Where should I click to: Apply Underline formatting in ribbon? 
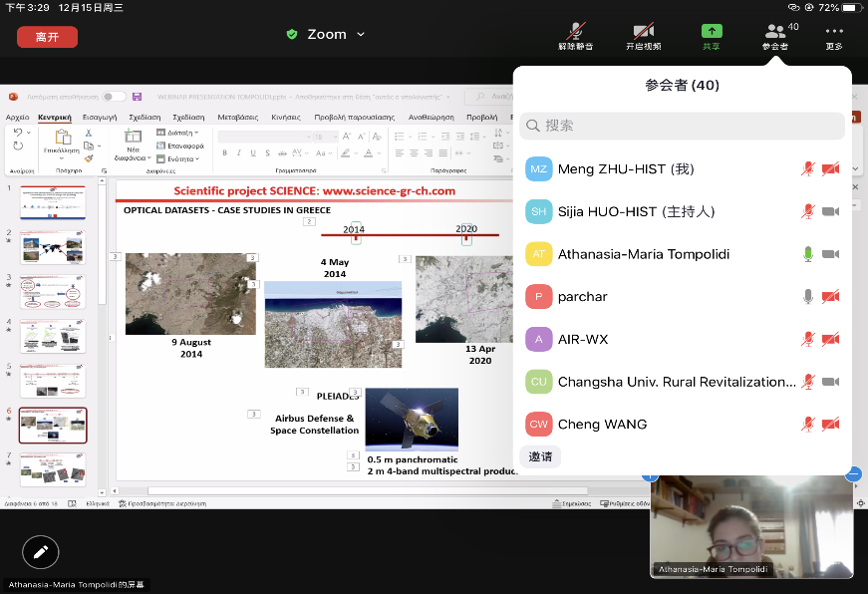coord(253,152)
